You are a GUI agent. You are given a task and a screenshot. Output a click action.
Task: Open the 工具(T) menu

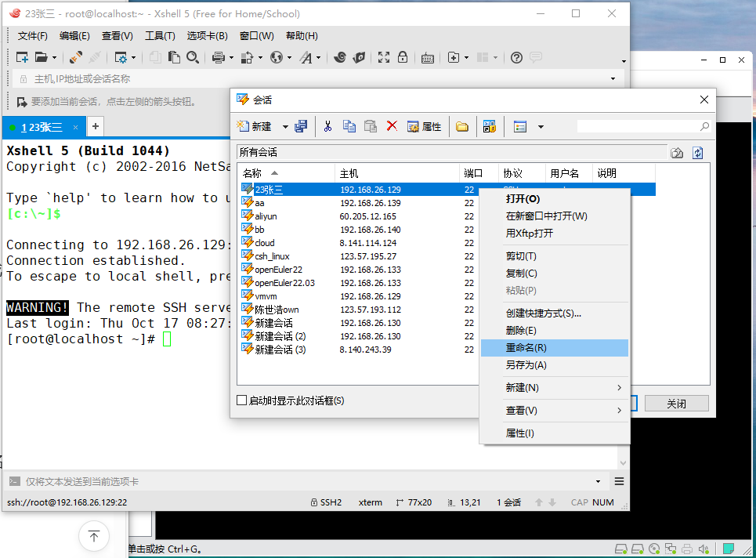[160, 36]
